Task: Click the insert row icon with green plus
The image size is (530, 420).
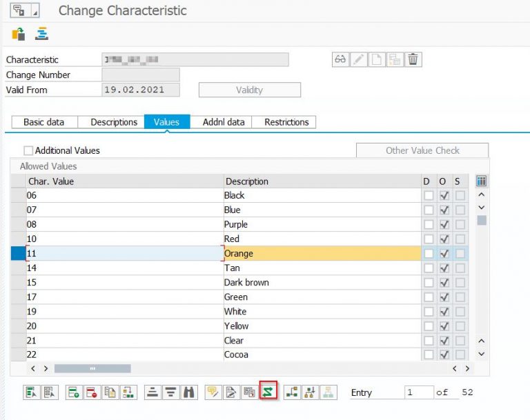Action: 73,392
